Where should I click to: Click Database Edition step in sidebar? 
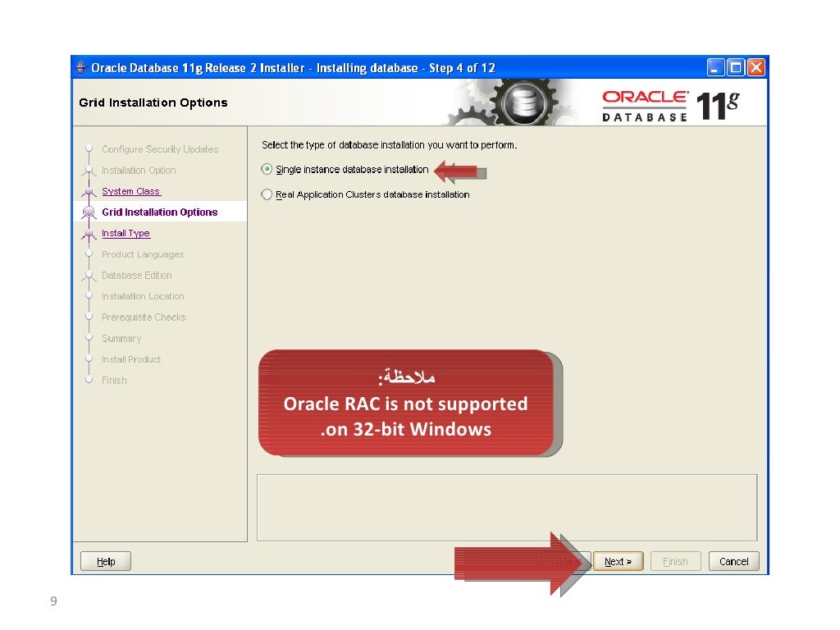pos(137,276)
